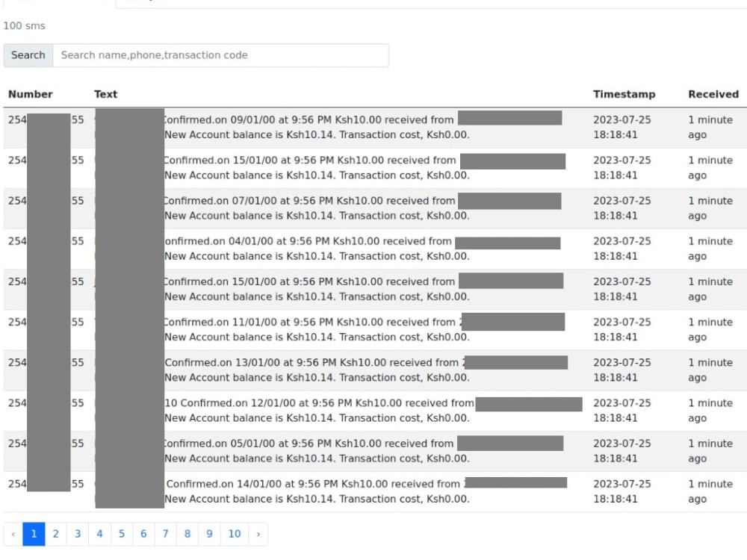The image size is (747, 560).
Task: Click the Timestamp column header
Action: tap(624, 94)
